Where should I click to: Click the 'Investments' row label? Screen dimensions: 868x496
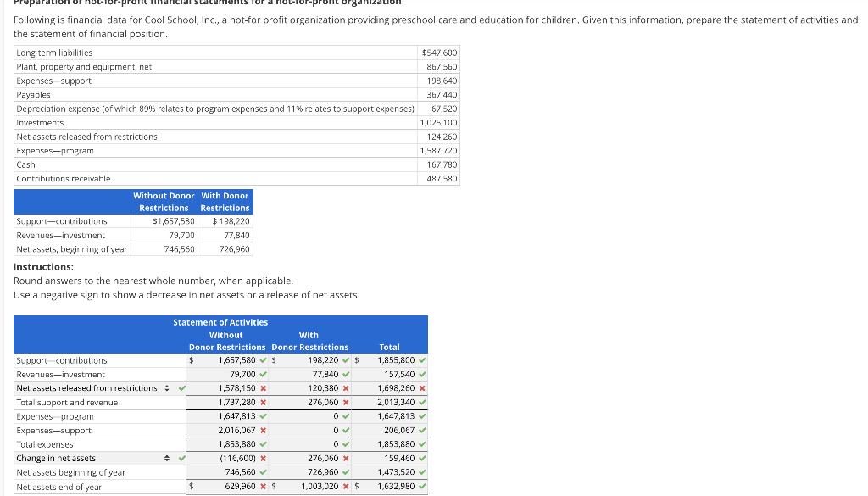tap(40, 123)
